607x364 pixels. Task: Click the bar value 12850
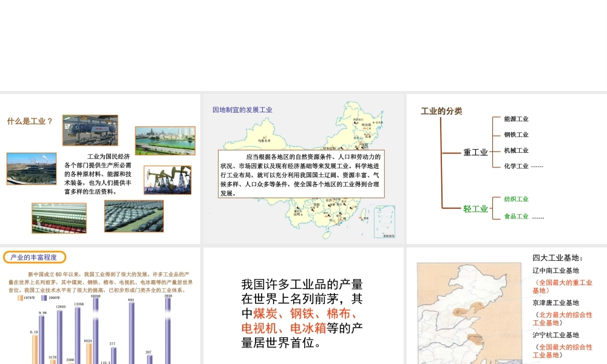point(60,307)
